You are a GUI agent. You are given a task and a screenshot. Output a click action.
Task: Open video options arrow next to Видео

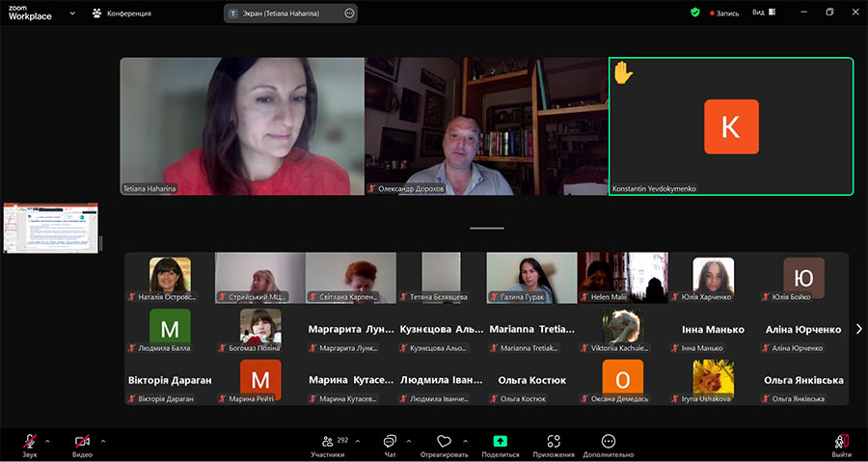tap(103, 442)
